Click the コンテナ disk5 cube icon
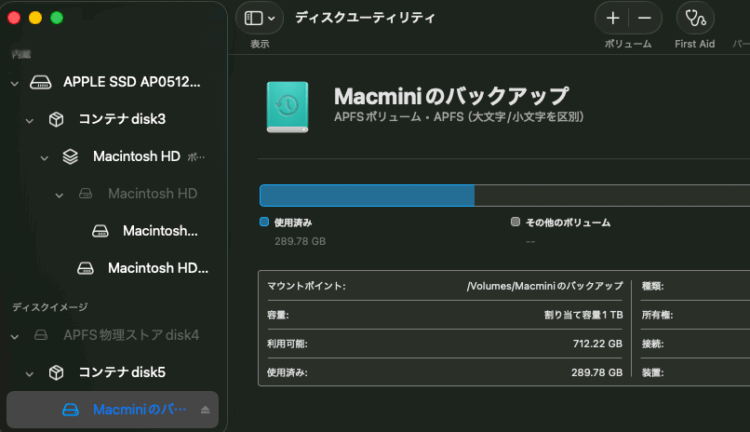The image size is (750, 432). coord(56,372)
